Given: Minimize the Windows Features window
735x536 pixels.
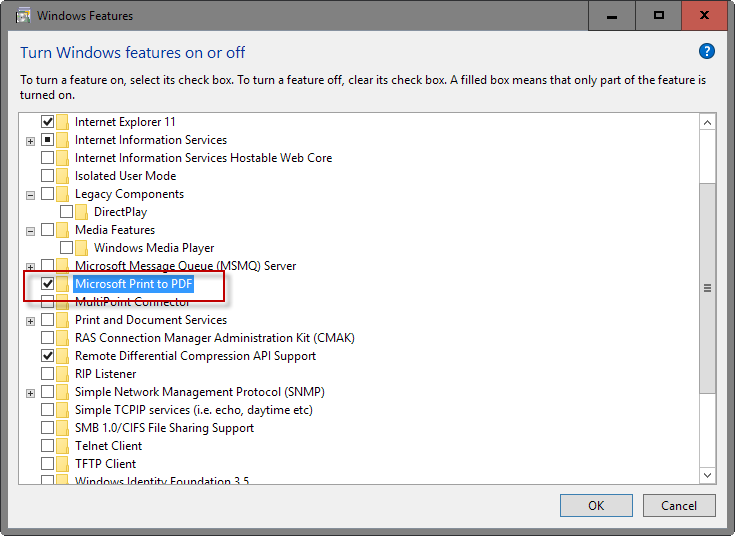Looking at the screenshot, I should [x=612, y=15].
